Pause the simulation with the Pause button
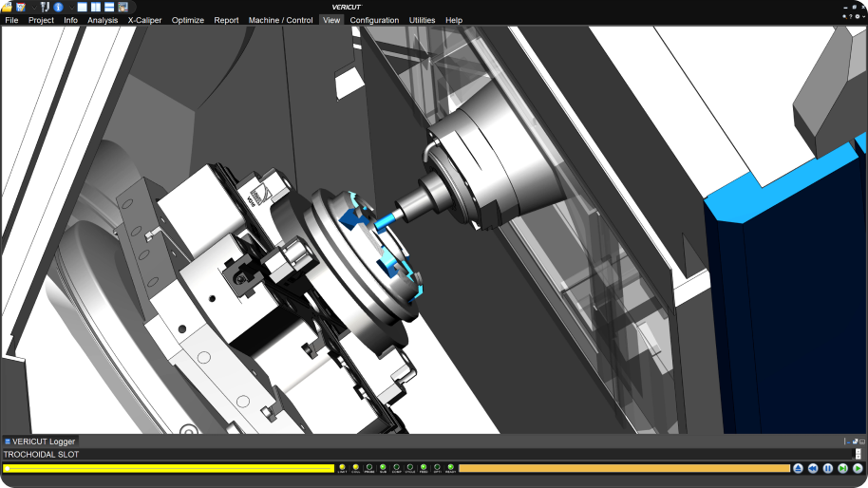 tap(827, 468)
